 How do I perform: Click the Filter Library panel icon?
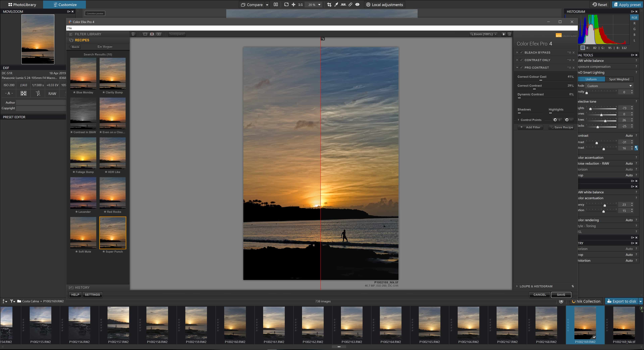point(71,34)
